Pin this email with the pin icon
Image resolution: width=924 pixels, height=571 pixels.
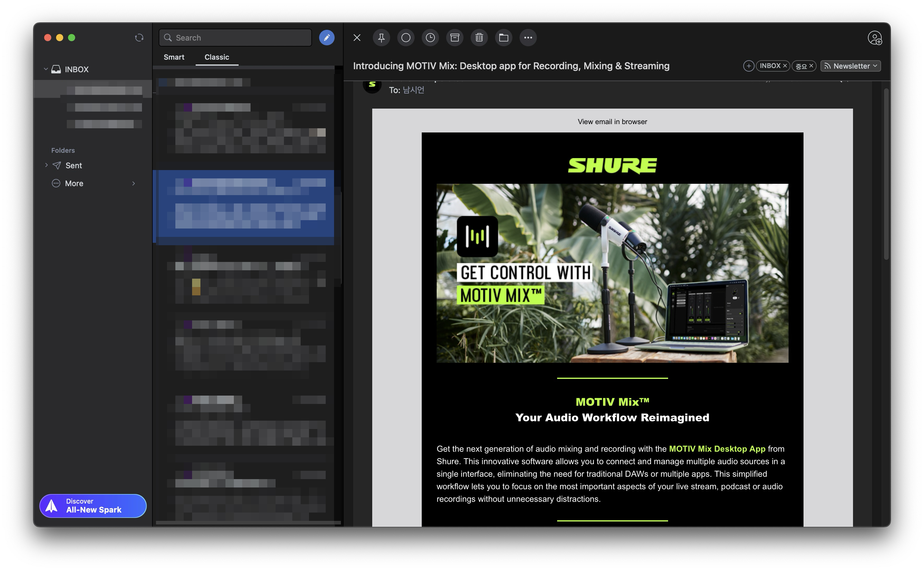(x=381, y=37)
